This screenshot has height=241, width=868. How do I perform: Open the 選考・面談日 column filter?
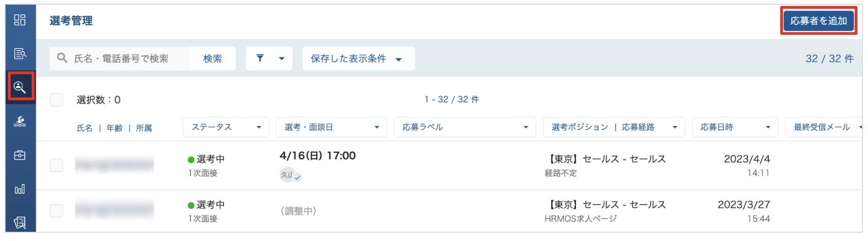click(x=331, y=127)
